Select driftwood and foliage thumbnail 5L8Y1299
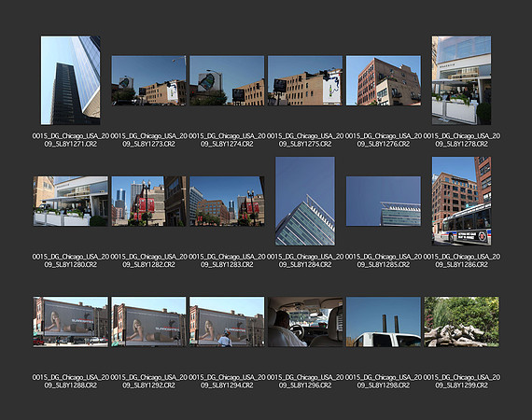 coord(461,322)
